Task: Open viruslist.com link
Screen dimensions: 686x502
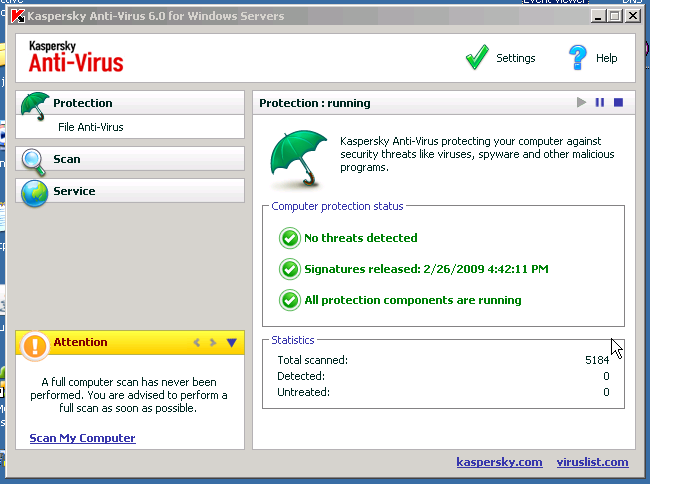Action: [592, 462]
